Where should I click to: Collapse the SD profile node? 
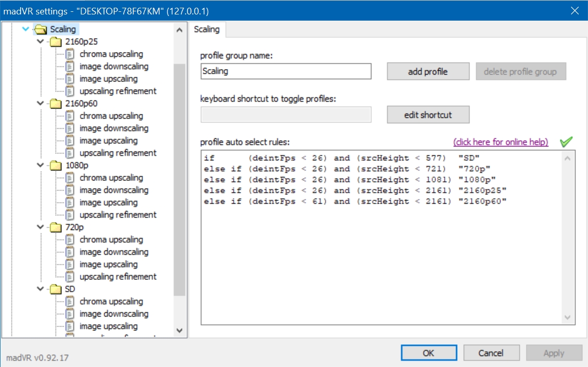click(41, 289)
